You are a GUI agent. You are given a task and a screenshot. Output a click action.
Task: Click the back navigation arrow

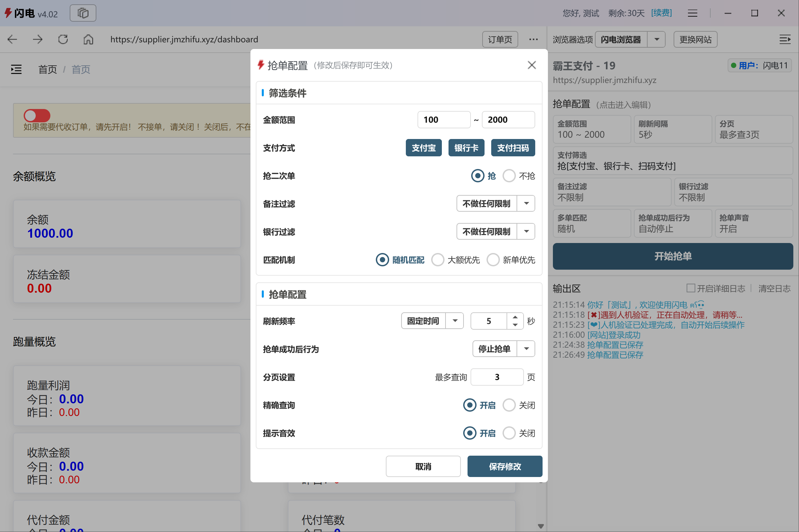(x=12, y=39)
